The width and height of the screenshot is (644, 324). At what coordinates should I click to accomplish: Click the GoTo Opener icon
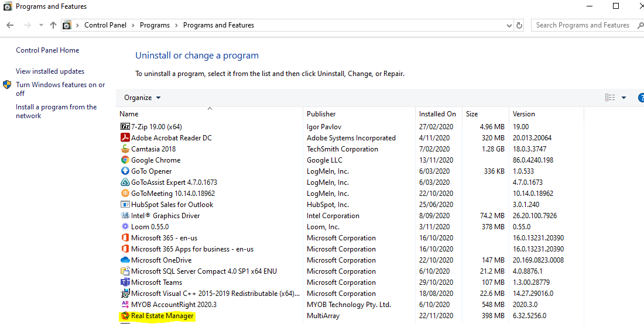(x=125, y=171)
